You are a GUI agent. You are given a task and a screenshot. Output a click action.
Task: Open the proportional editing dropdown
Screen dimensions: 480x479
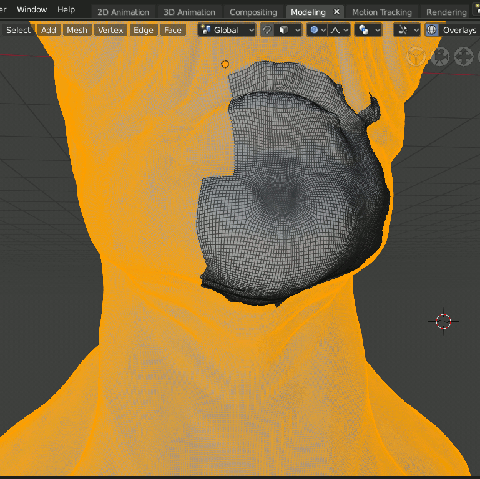317,30
